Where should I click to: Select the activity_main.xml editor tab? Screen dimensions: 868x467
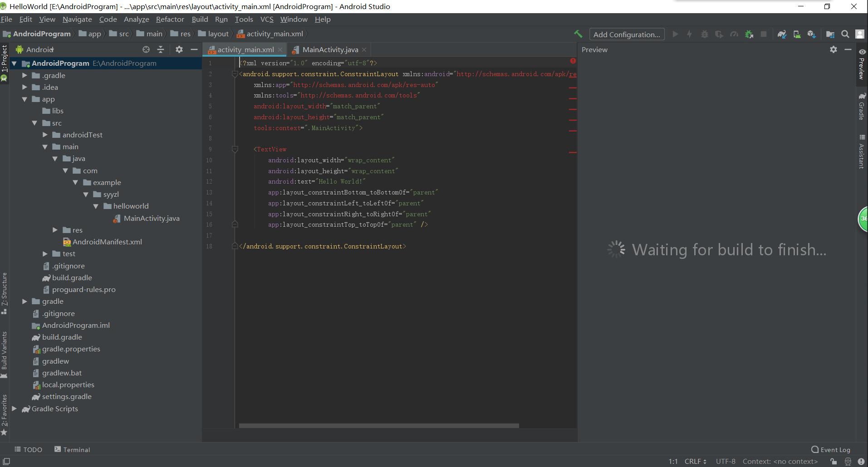245,49
